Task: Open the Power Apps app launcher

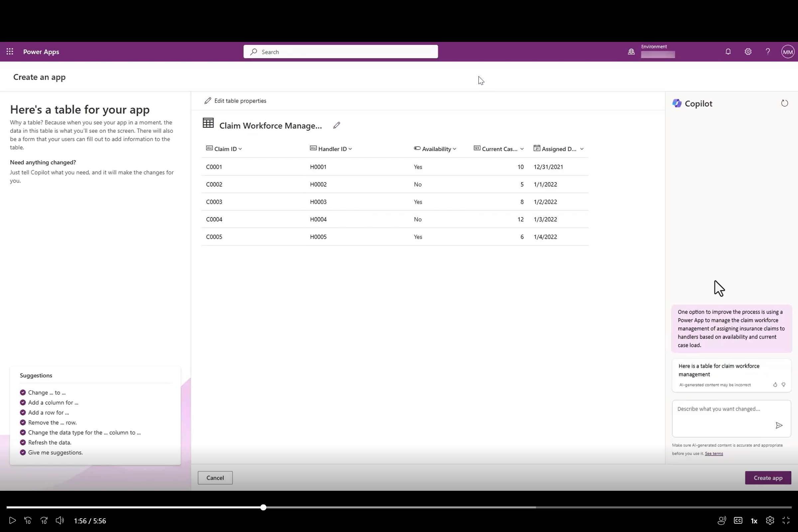Action: (x=10, y=52)
